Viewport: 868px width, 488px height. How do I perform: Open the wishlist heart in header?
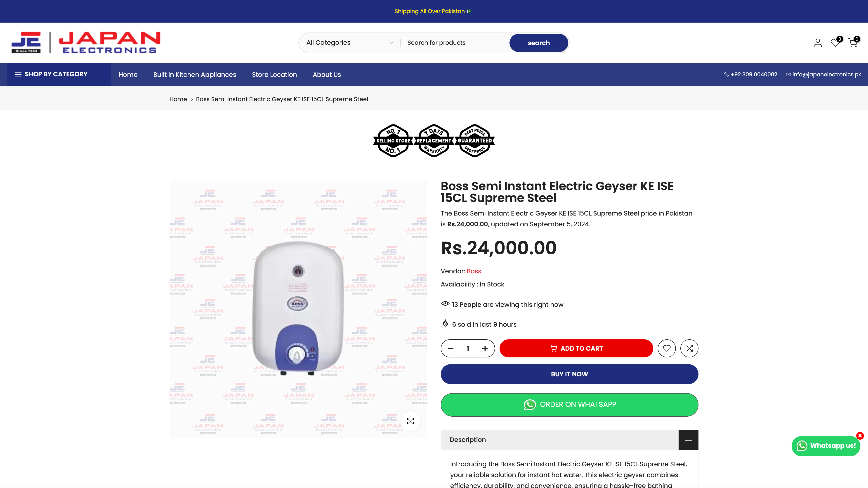835,43
